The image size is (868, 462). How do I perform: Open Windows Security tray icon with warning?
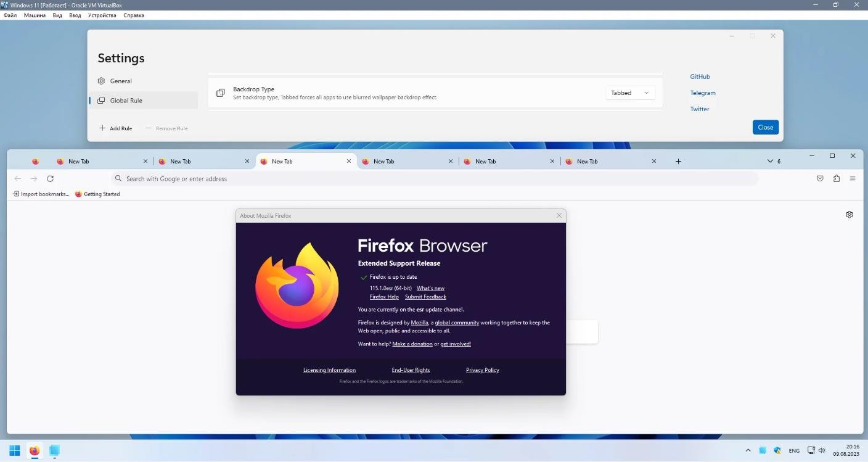point(777,450)
